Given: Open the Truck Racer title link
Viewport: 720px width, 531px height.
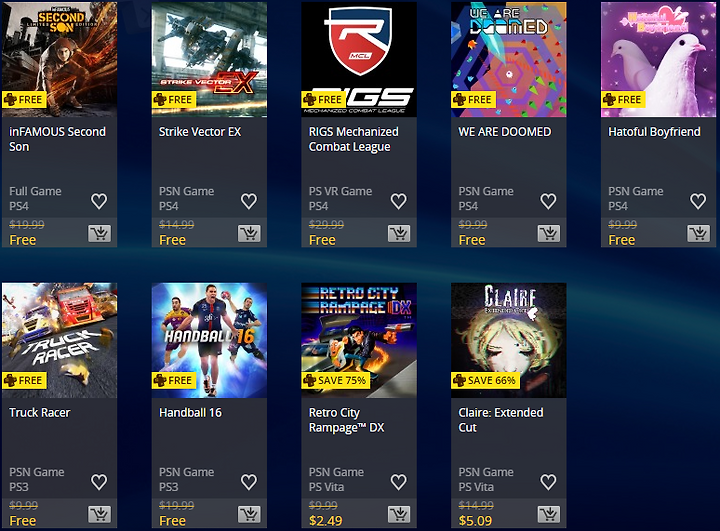Looking at the screenshot, I should (x=40, y=412).
